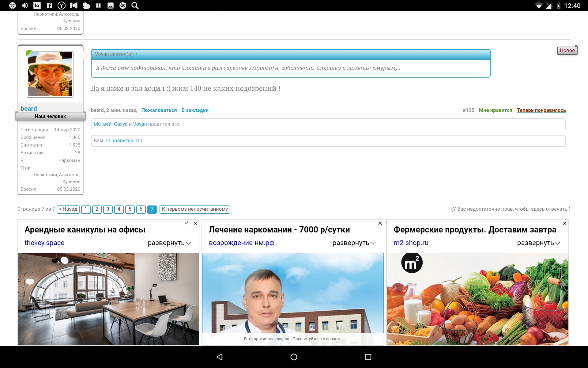Close the farm products ad
Viewport: 588px width, 368px height.
coord(565,223)
